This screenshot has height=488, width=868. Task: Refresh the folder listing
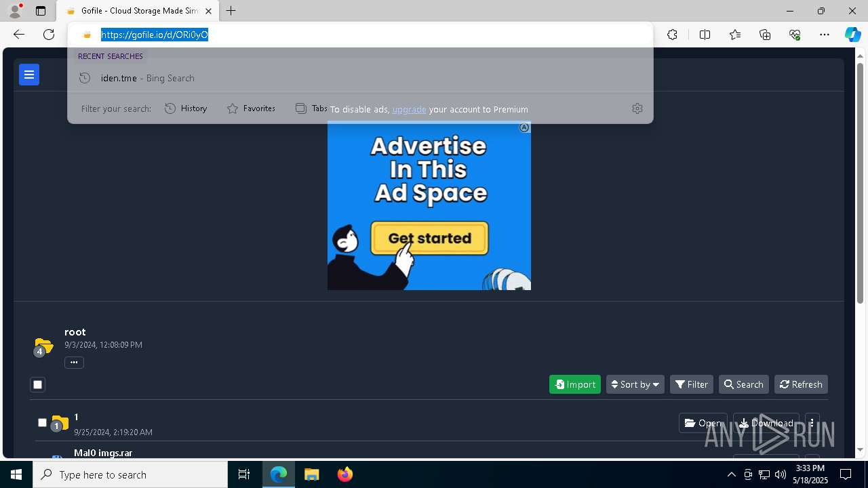coord(801,384)
